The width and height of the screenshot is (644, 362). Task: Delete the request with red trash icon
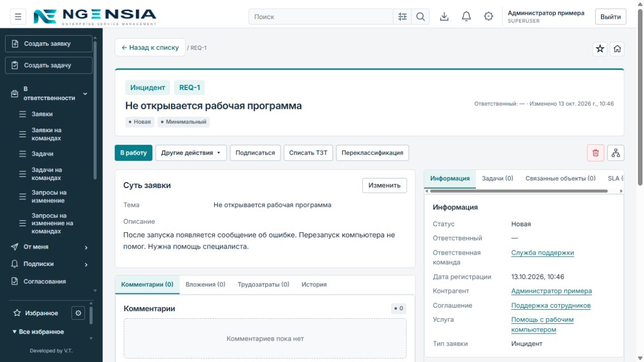596,153
